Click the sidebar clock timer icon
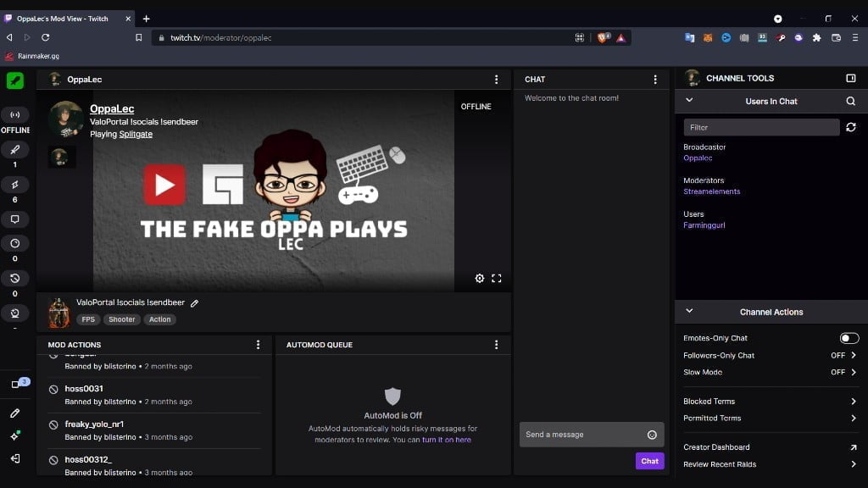Image resolution: width=868 pixels, height=488 pixels. tap(15, 243)
